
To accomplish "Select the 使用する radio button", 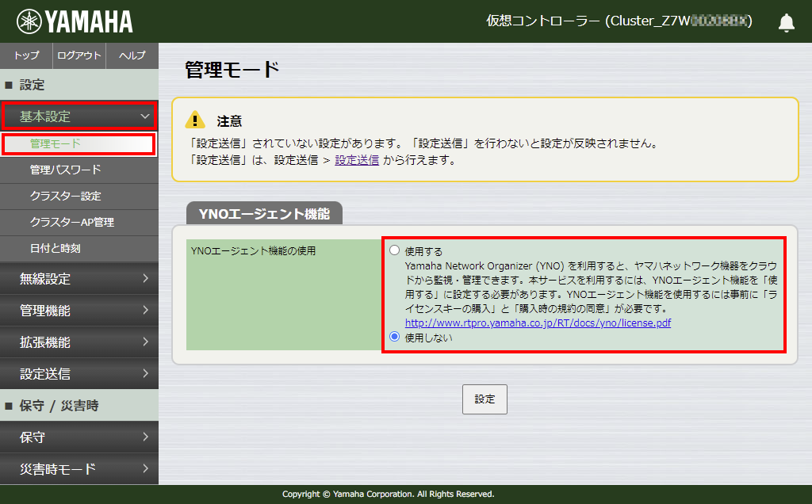I will pos(395,250).
